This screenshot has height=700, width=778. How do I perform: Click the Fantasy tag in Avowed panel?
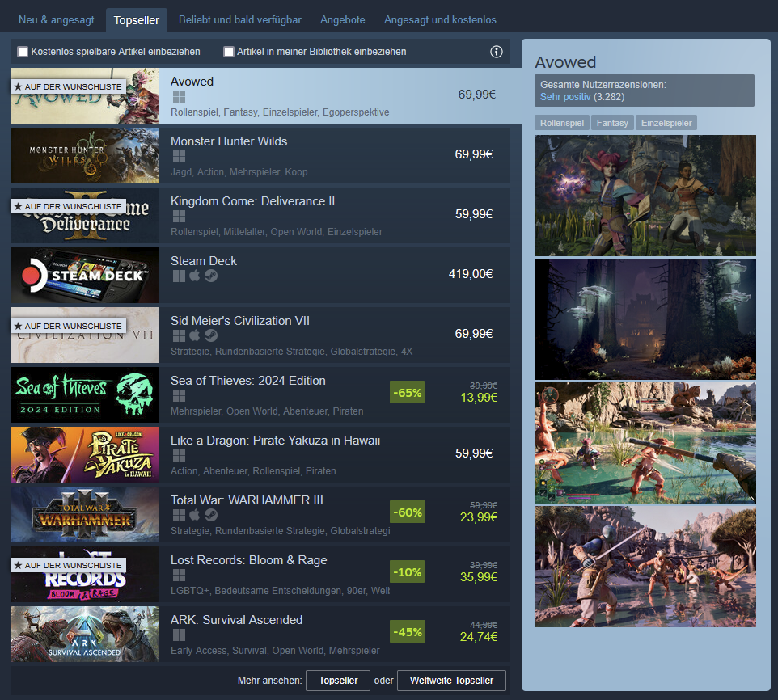[612, 123]
